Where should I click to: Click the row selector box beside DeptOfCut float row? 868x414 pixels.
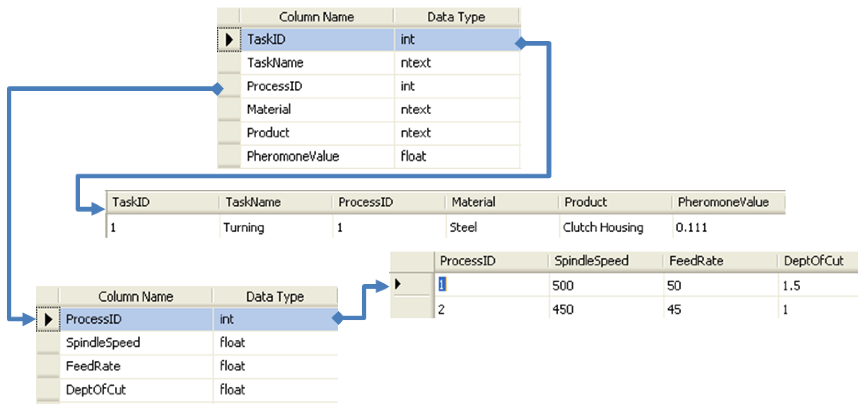(48, 390)
